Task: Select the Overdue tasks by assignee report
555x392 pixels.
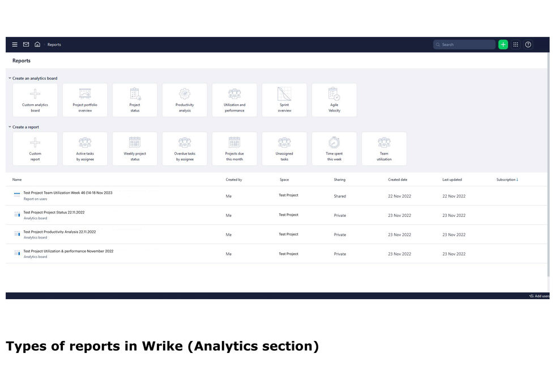Action: tap(185, 149)
